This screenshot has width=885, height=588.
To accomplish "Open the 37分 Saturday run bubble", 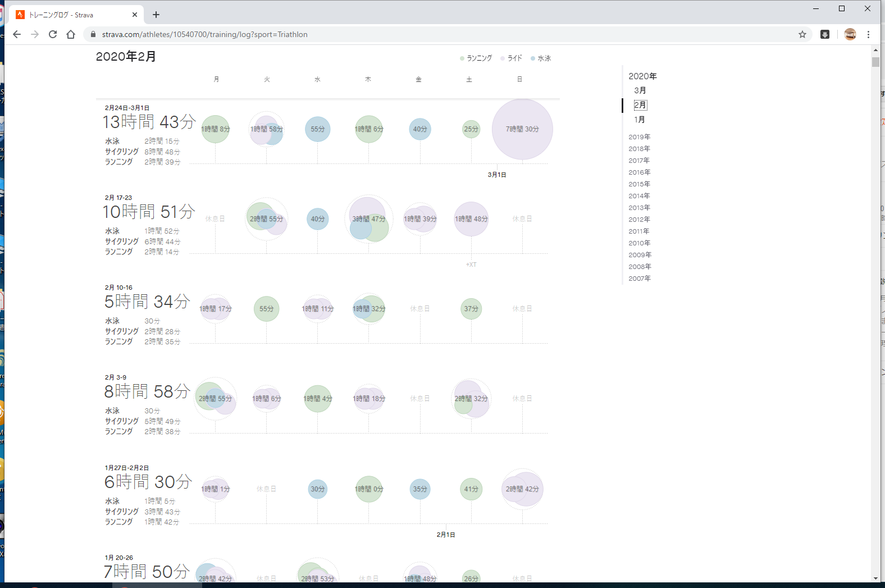I will [471, 309].
